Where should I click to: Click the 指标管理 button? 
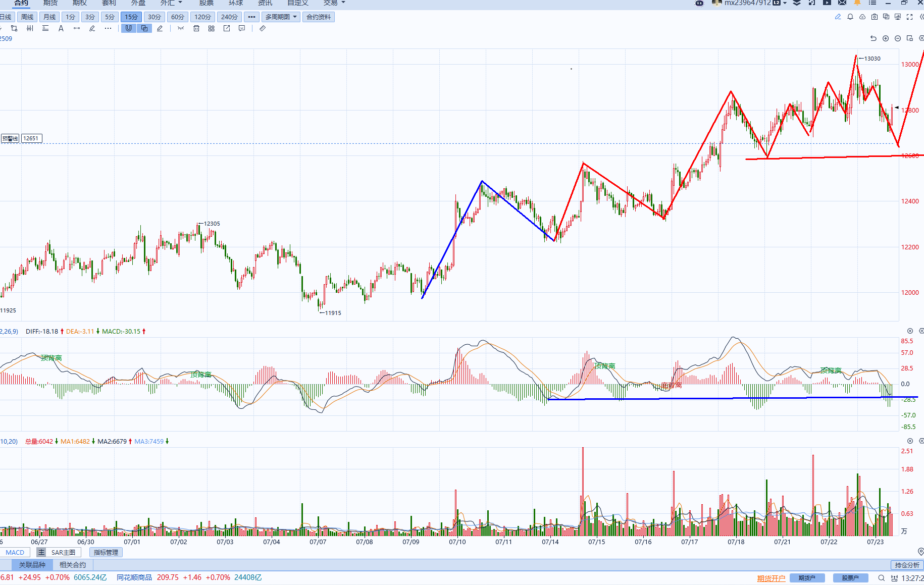(x=106, y=552)
